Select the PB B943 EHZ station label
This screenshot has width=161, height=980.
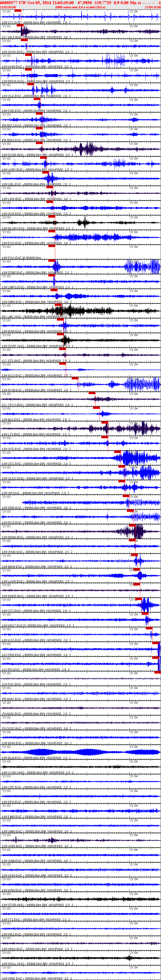[x=36, y=140]
